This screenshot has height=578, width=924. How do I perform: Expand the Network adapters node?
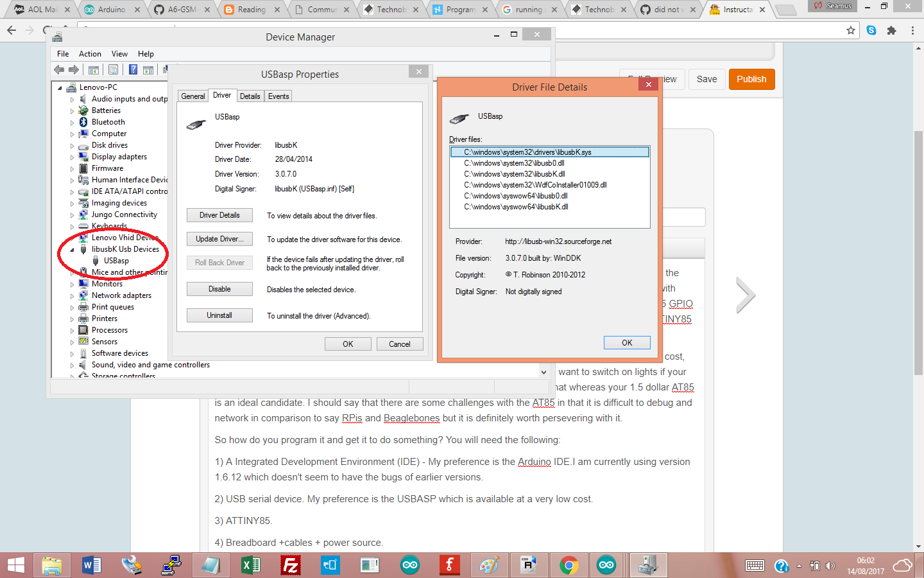72,296
